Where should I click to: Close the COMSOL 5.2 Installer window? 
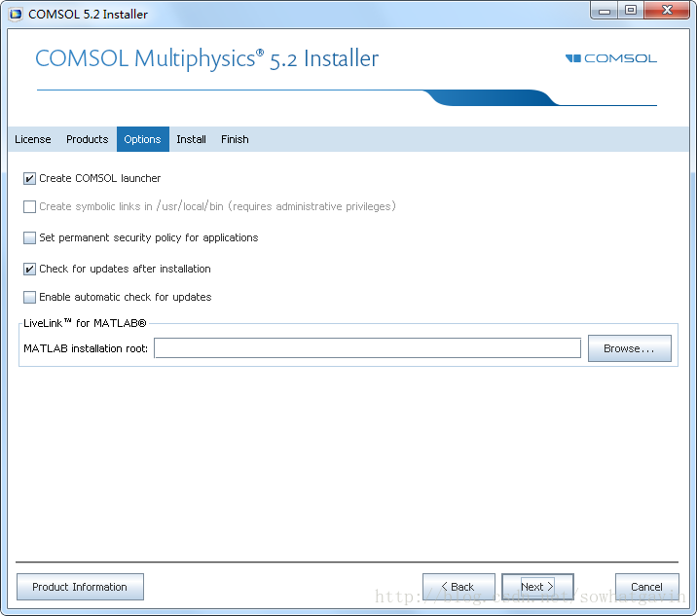pyautogui.click(x=667, y=11)
